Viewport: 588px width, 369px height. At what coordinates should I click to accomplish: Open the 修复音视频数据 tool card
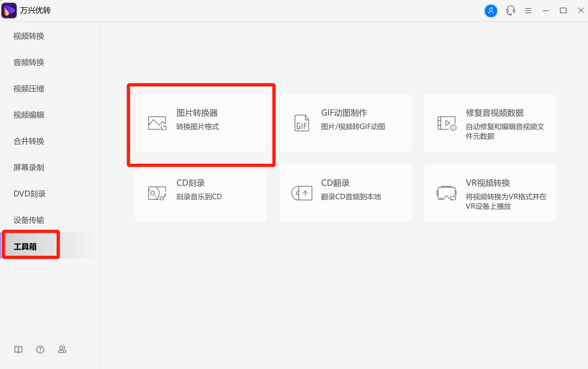coord(490,123)
